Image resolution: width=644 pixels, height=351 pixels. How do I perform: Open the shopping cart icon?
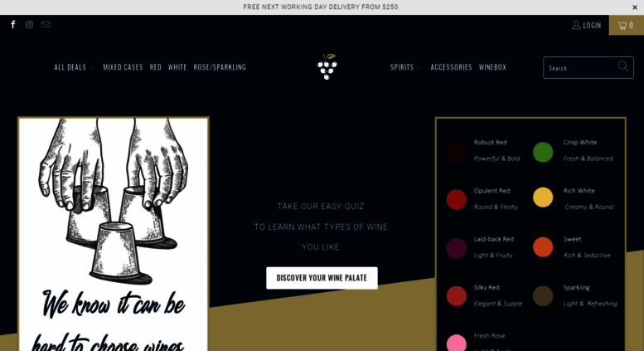627,25
